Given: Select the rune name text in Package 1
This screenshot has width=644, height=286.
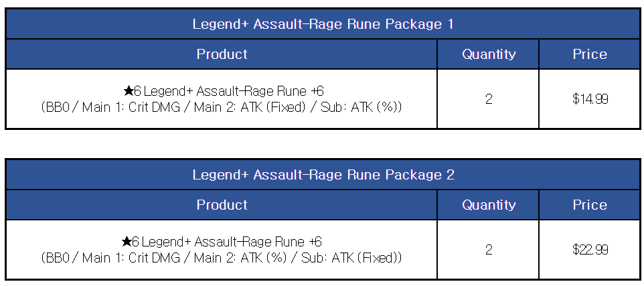Looking at the screenshot, I should coord(229,91).
